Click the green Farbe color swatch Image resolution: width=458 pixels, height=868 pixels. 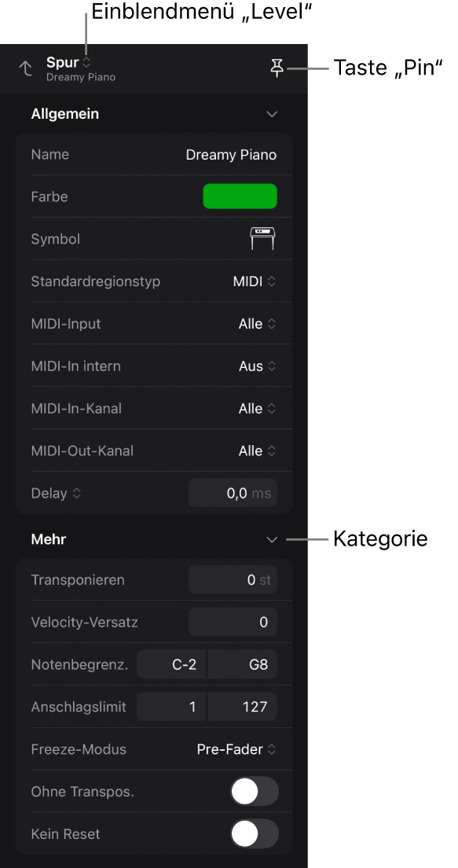coord(240,197)
